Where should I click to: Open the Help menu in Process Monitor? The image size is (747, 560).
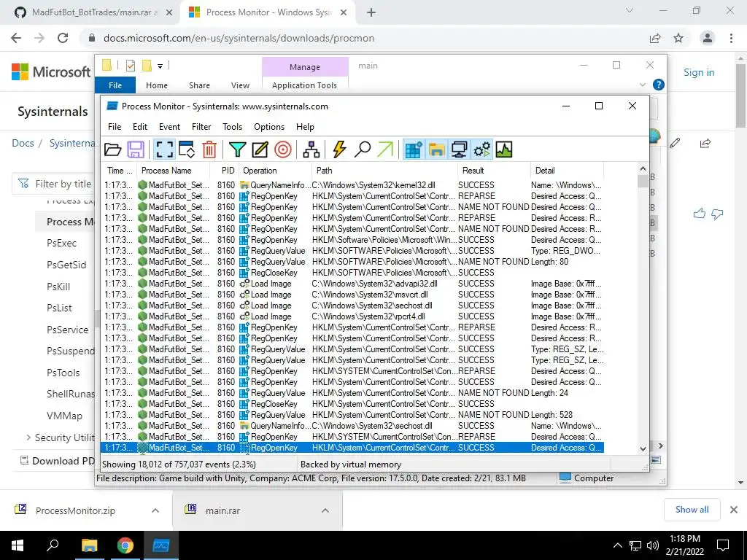[305, 127]
